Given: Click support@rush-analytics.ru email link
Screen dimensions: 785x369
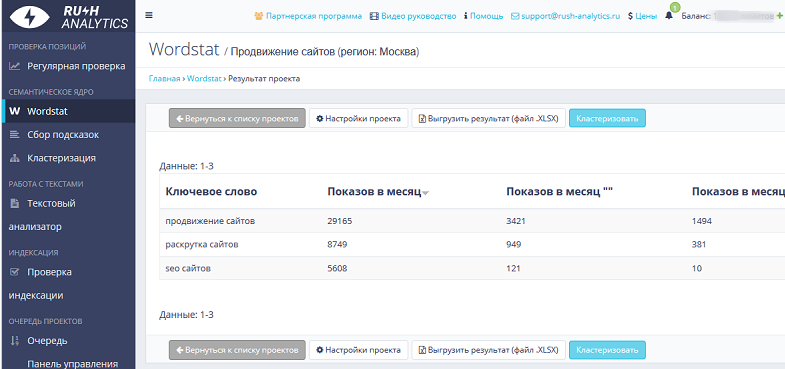Looking at the screenshot, I should (565, 16).
